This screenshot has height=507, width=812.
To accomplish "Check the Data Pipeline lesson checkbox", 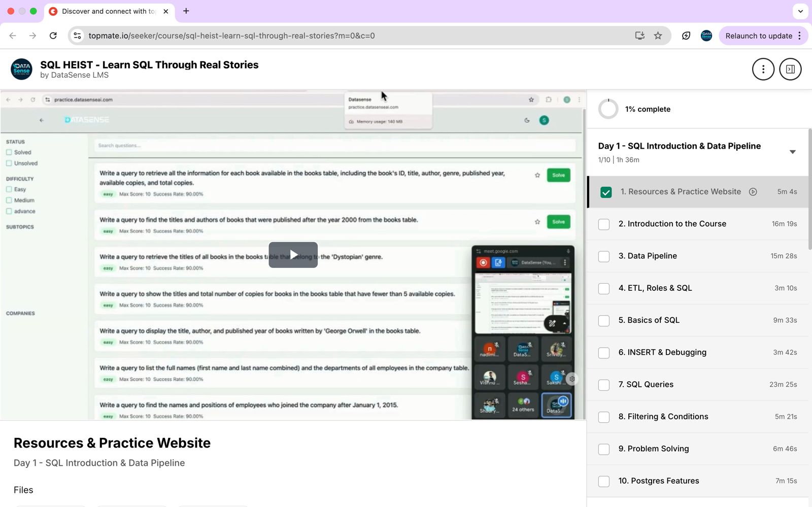I will 604,256.
